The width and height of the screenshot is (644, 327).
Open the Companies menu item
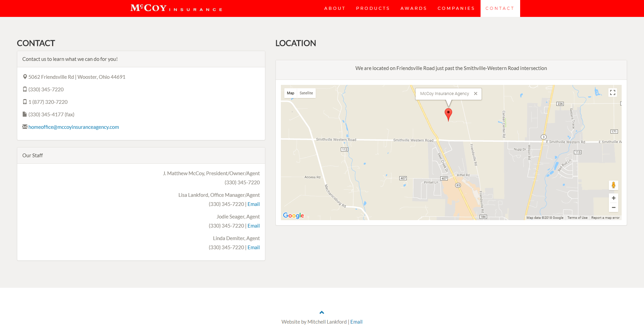click(x=456, y=8)
